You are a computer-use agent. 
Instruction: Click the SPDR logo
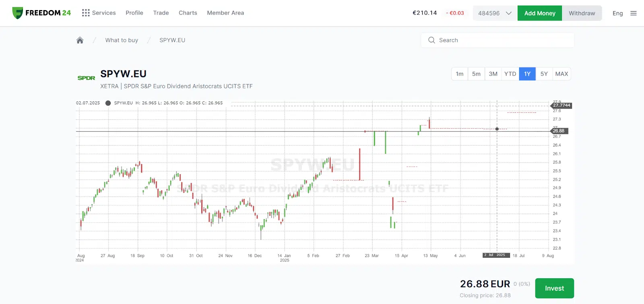tap(86, 78)
